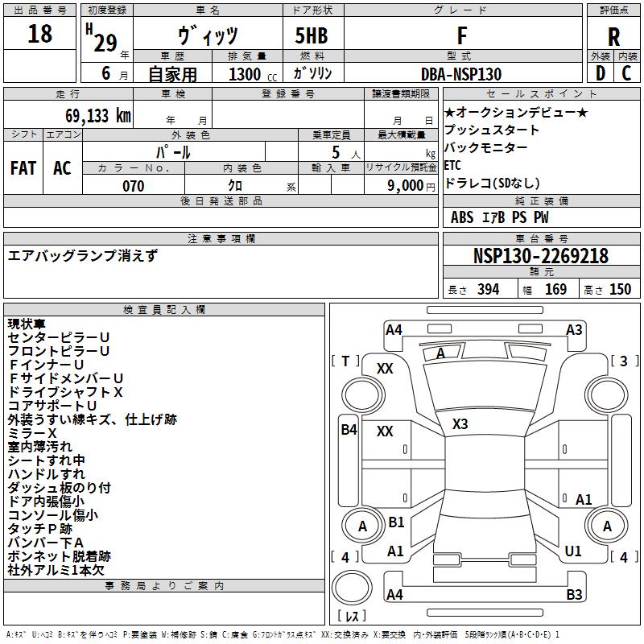Click the shift type FAT
This screenshot has width=644, height=644.
23,168
